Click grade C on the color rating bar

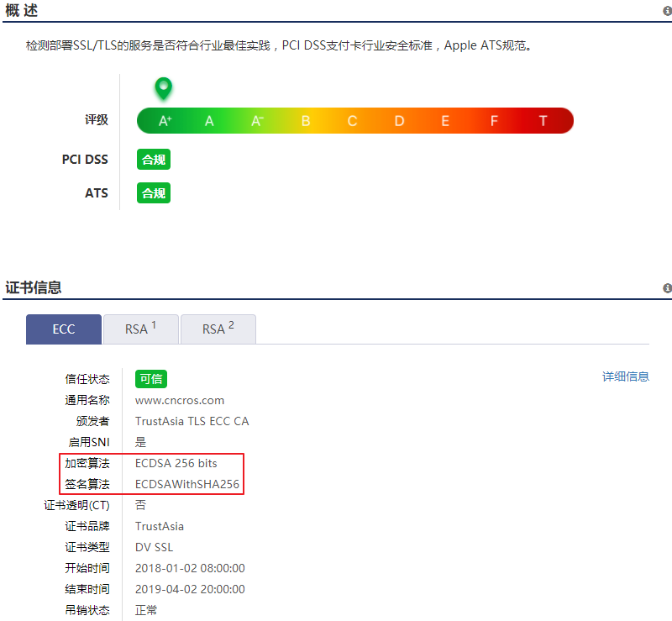pos(352,120)
